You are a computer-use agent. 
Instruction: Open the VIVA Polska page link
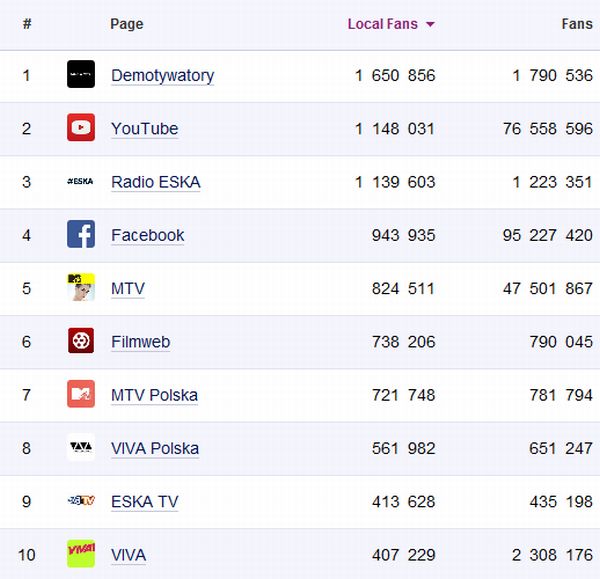(x=154, y=448)
